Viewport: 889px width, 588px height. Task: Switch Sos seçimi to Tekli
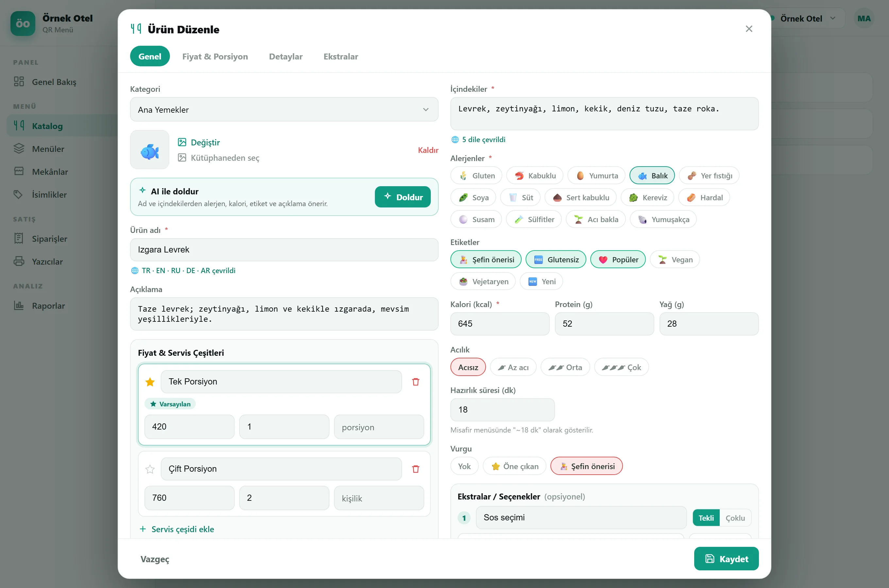point(706,518)
